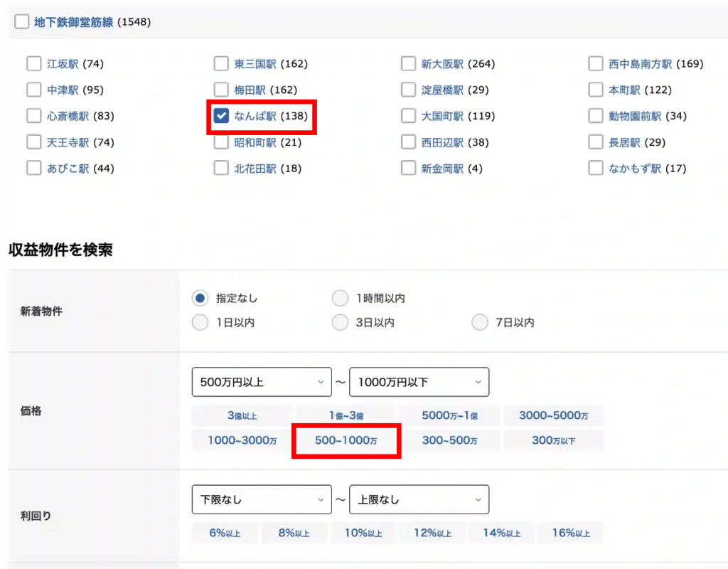
Task: Enable the 新大阪駅 checkbox
Action: coord(408,64)
